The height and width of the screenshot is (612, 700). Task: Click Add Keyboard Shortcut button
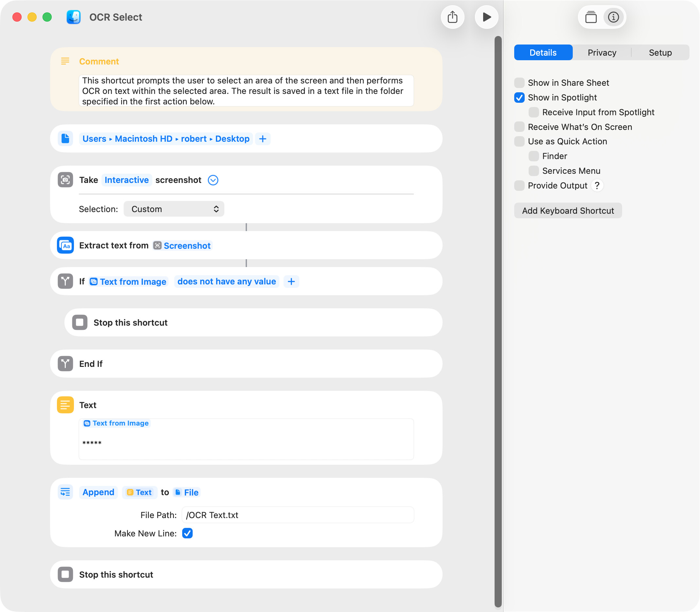568,211
